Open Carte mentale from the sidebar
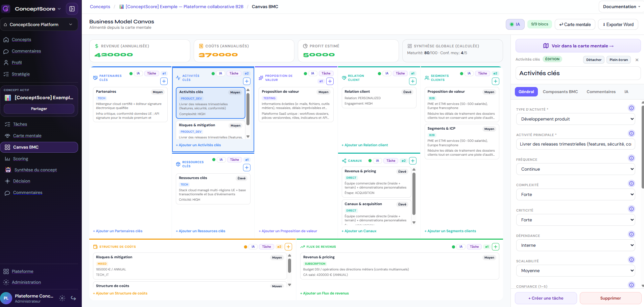Screen dimensions: 644x307 click(27, 135)
